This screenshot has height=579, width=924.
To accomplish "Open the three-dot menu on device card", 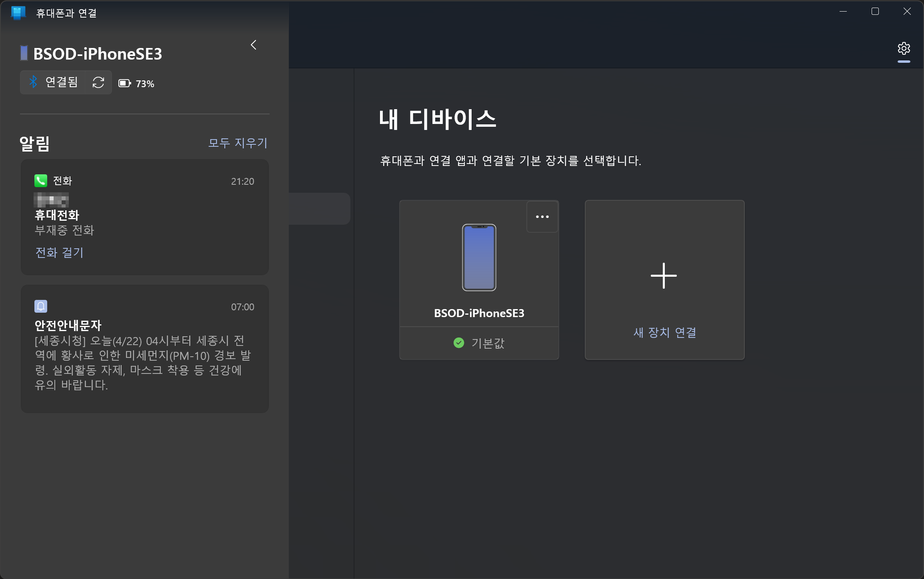I will [x=542, y=217].
